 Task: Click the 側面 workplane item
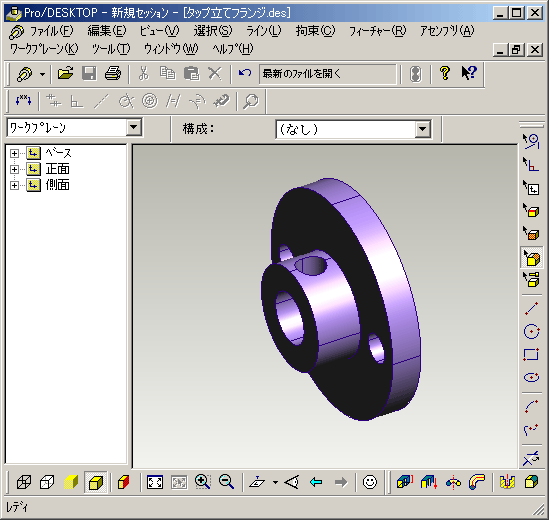(x=57, y=185)
